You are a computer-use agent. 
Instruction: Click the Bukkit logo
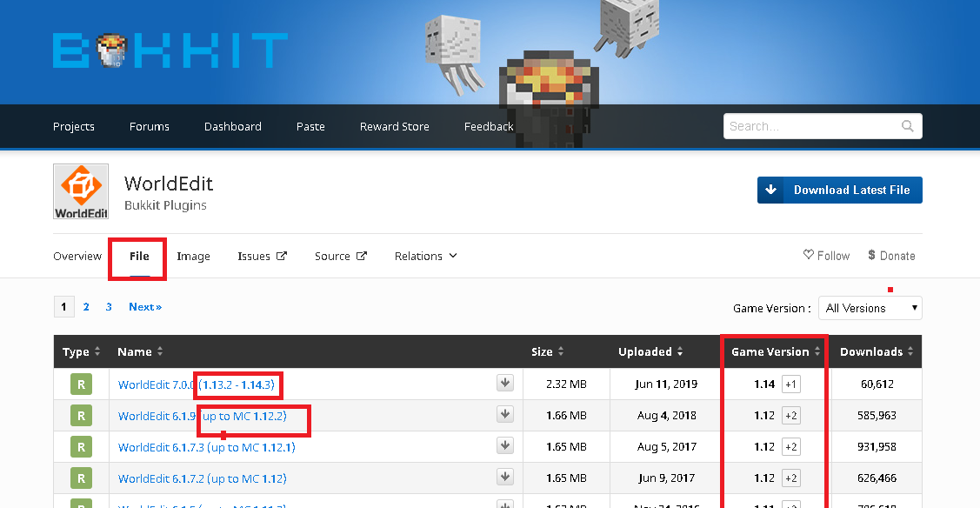[x=170, y=50]
